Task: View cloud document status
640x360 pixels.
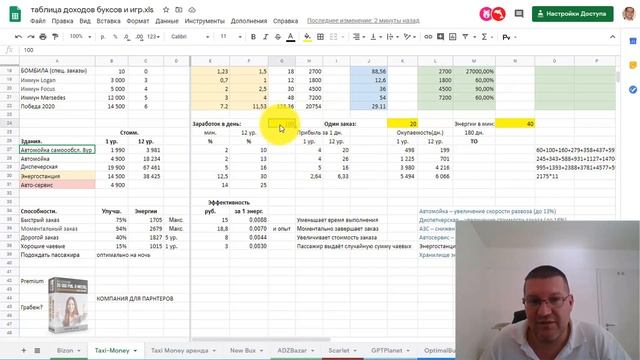Action: click(192, 9)
